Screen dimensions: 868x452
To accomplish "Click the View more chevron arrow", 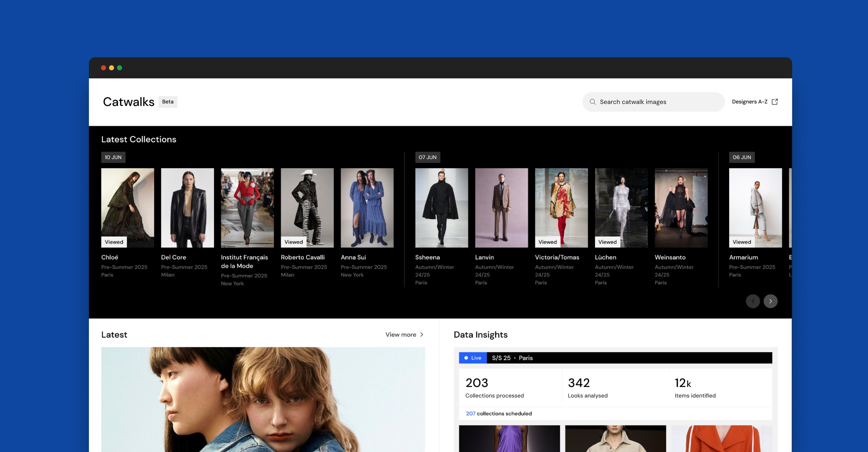I will click(422, 335).
